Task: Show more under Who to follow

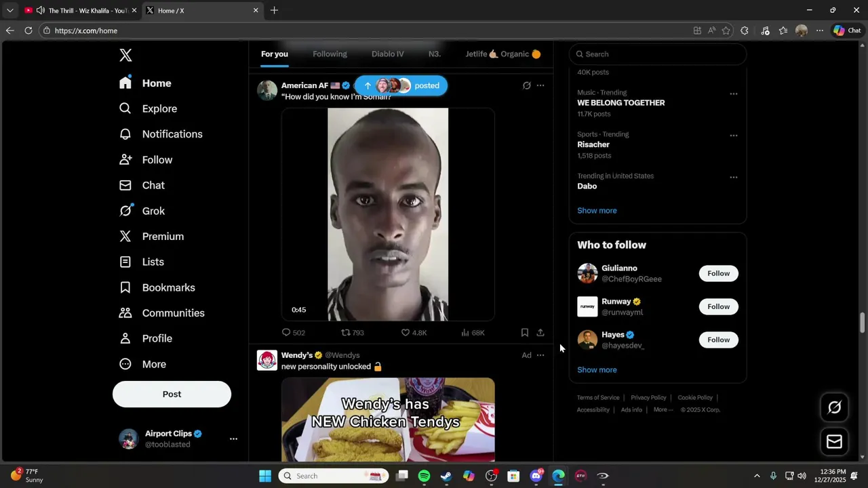Action: point(597,370)
